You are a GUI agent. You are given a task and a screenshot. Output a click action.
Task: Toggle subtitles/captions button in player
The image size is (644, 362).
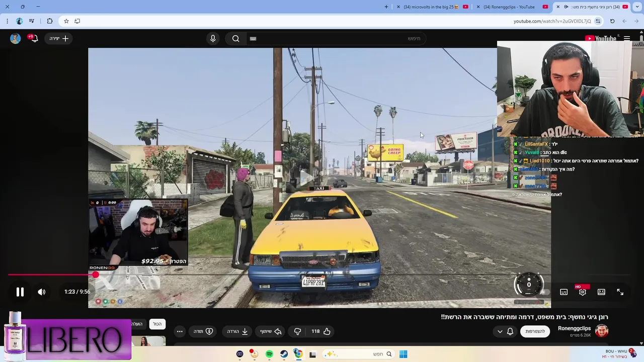[564, 292]
